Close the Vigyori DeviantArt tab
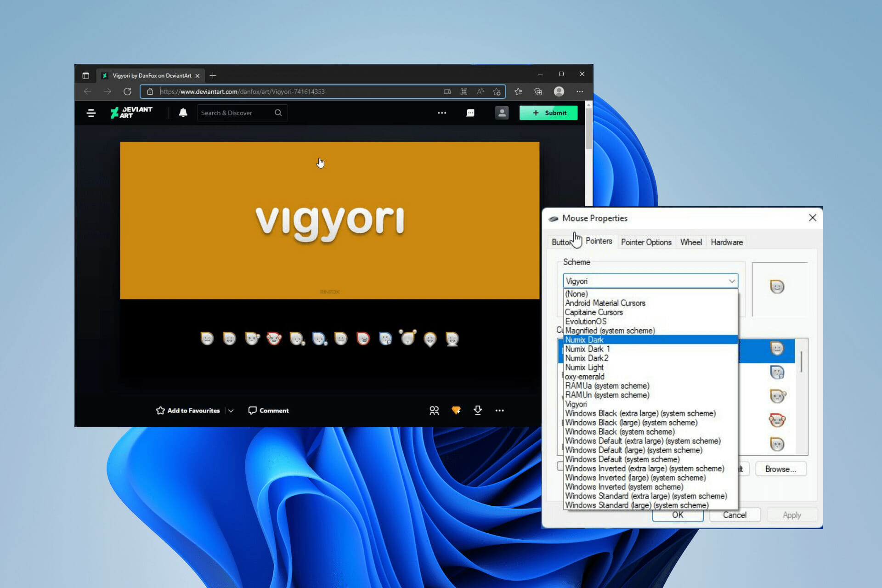The height and width of the screenshot is (588, 882). pyautogui.click(x=198, y=76)
